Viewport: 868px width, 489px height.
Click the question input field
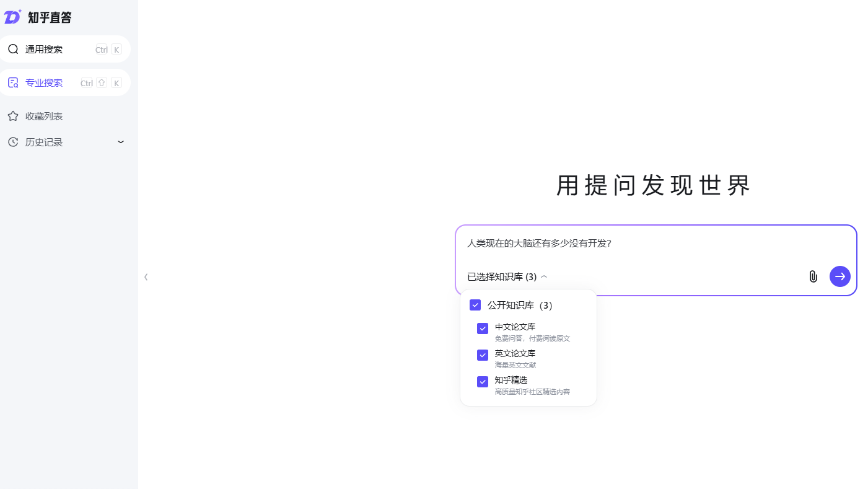(x=620, y=244)
